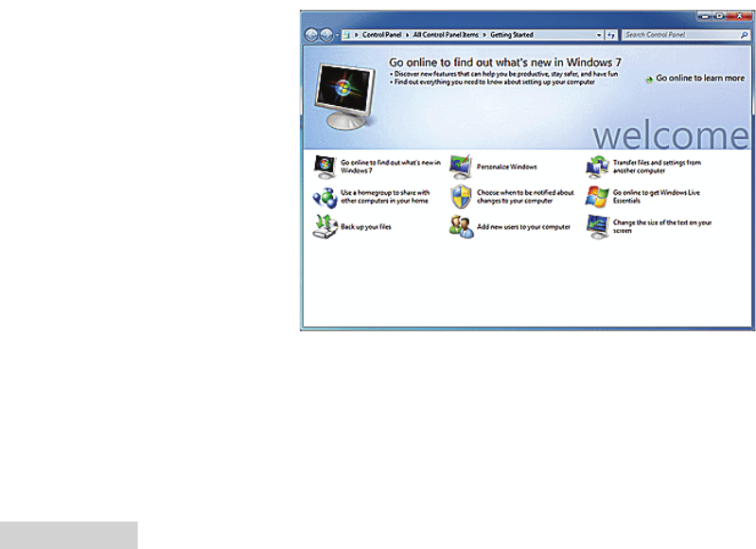Open Add new users to your computer
Viewport: 756px width, 549px height.
[523, 227]
